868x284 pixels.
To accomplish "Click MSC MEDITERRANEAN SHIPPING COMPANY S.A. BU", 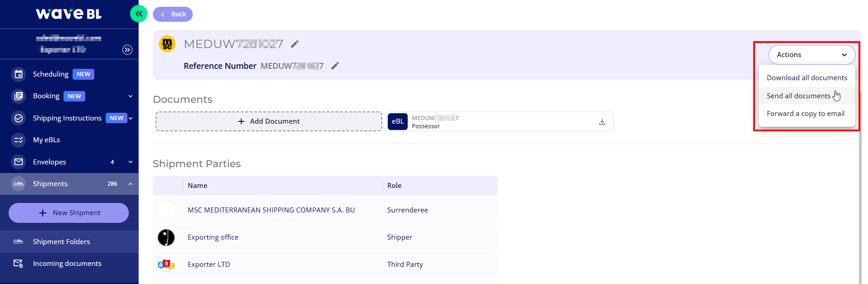I will [271, 210].
